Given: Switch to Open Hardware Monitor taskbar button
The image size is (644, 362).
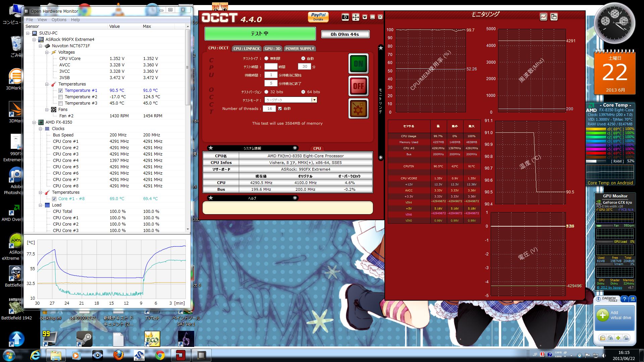Looking at the screenshot, I should coord(202,355).
